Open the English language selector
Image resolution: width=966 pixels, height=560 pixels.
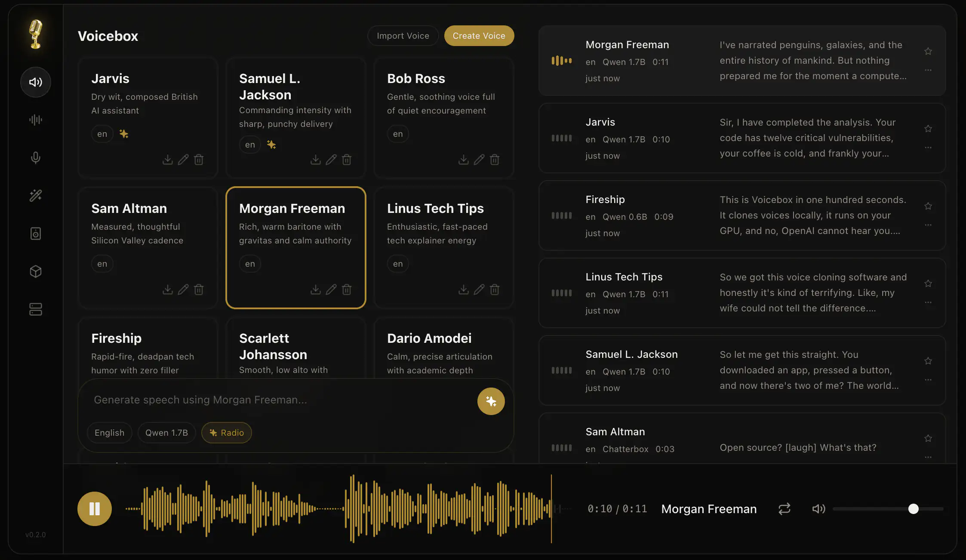109,433
